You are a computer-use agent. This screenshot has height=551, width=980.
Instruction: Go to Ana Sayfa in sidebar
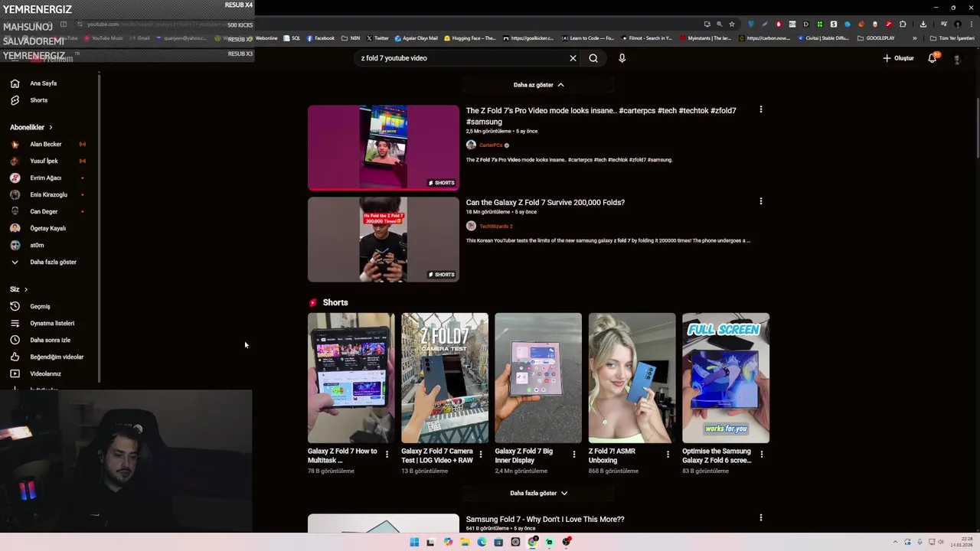tap(43, 83)
